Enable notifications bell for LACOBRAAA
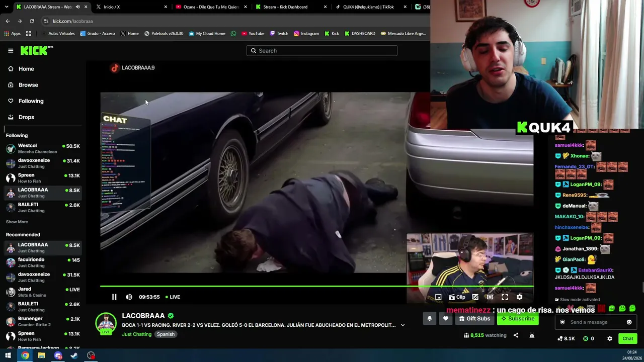The height and width of the screenshot is (362, 644). 429,319
